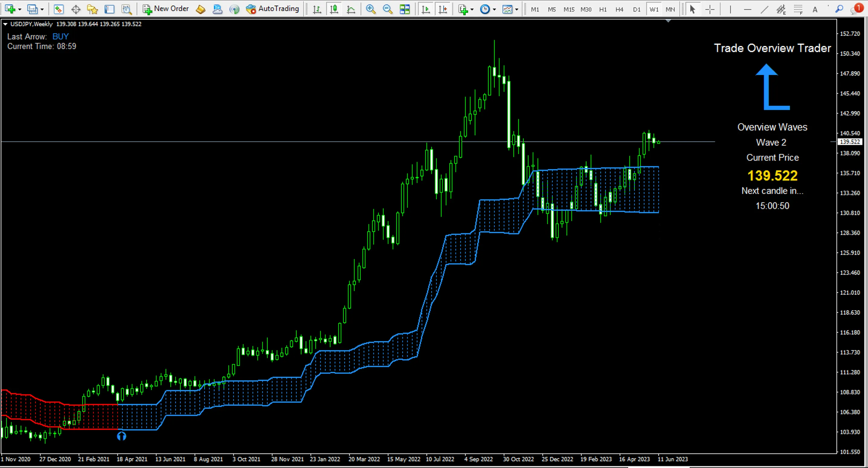Expand the indicators list dropdown arrow
The image size is (868, 468).
tap(472, 9)
